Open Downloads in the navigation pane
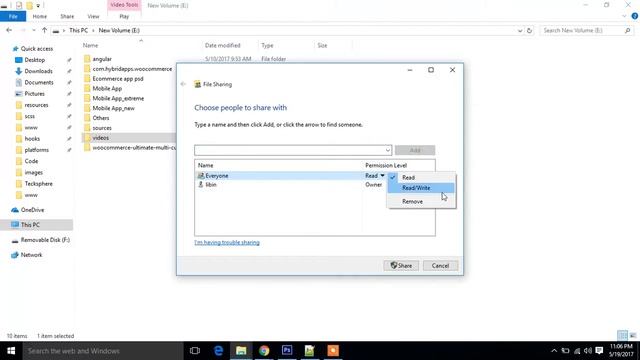Image resolution: width=640 pixels, height=360 pixels. tap(38, 71)
